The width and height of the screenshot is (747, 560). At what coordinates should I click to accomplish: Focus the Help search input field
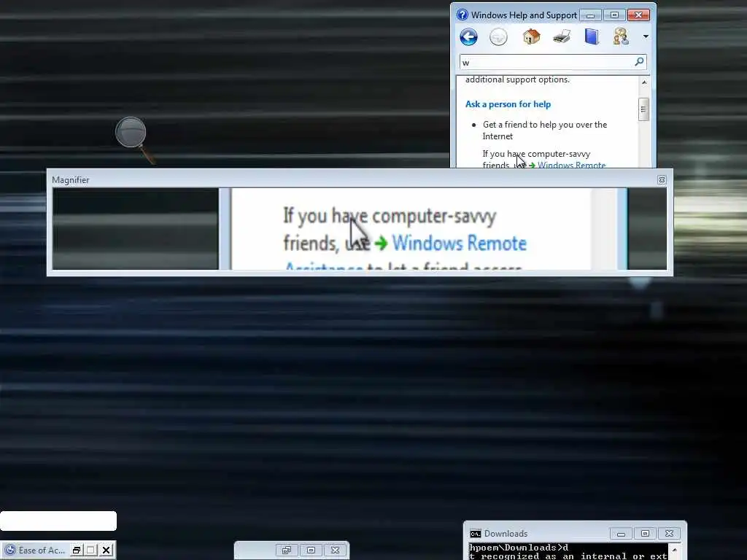point(547,63)
